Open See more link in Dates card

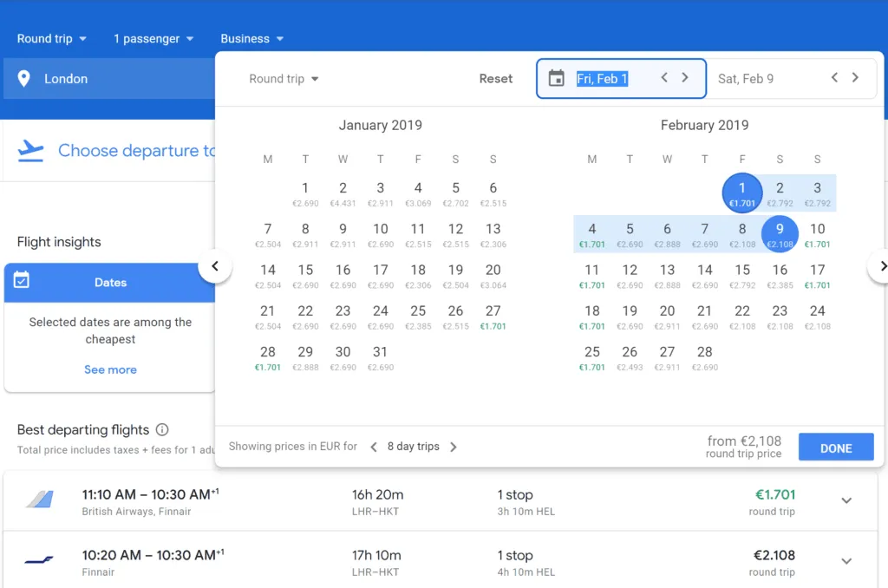coord(110,369)
